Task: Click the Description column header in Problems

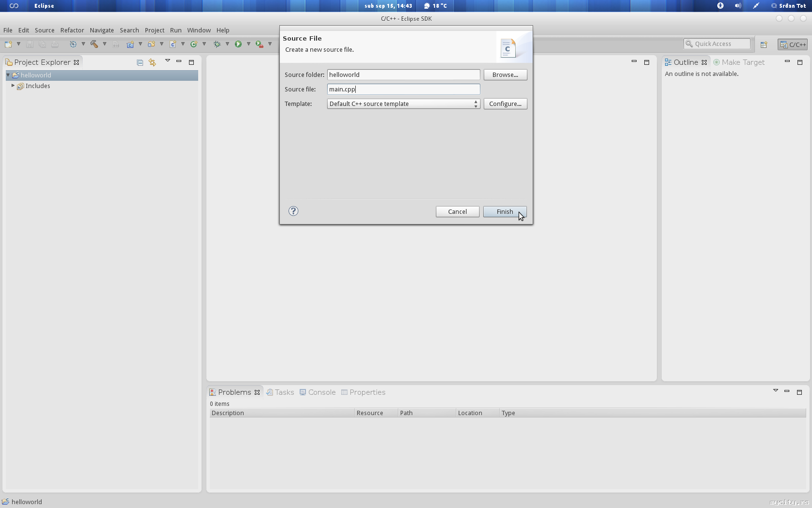Action: [x=282, y=413]
